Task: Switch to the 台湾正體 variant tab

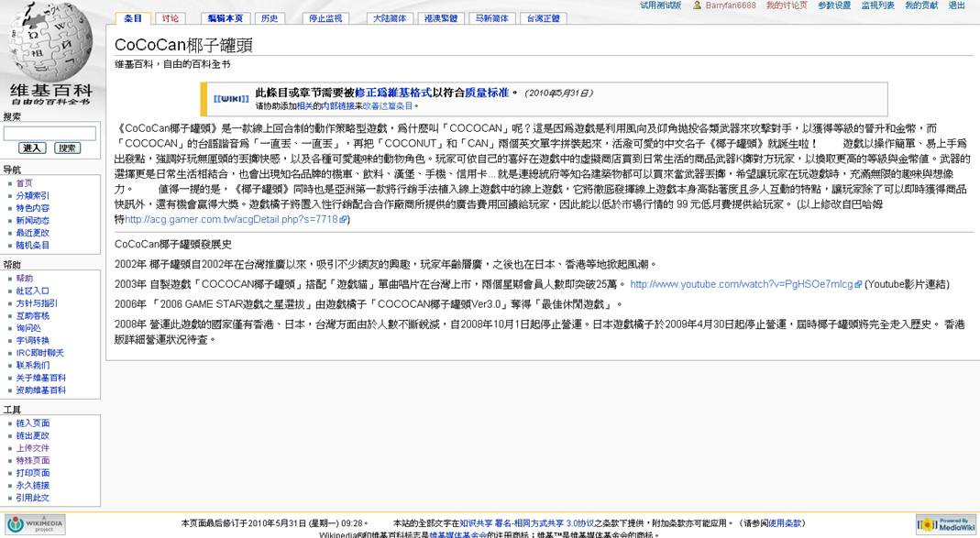Action: (543, 18)
